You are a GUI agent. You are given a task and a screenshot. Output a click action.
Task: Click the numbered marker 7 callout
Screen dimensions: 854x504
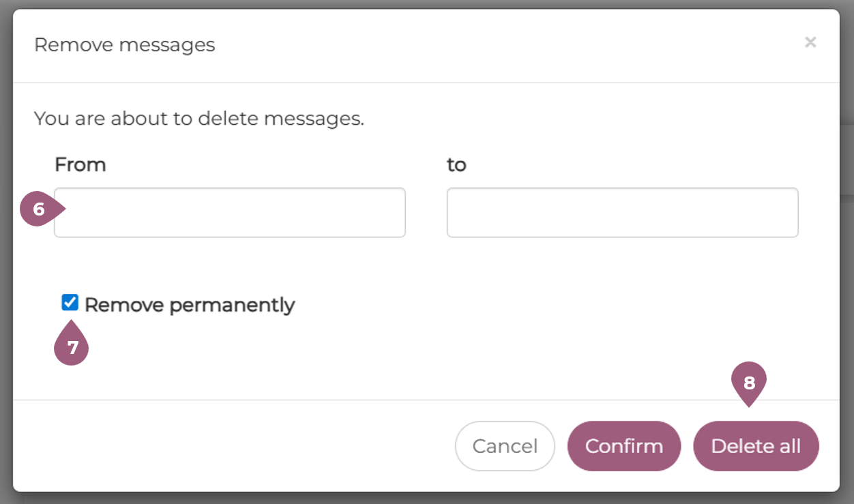click(x=72, y=348)
